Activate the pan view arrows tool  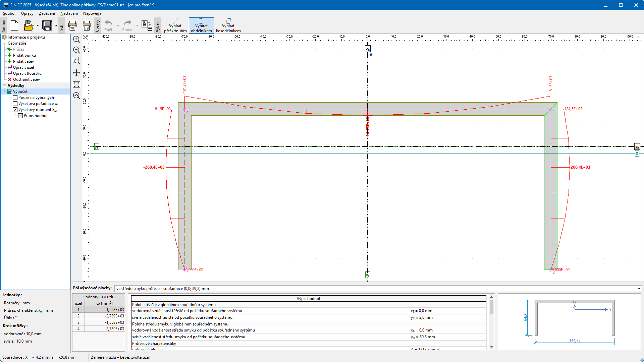[76, 73]
